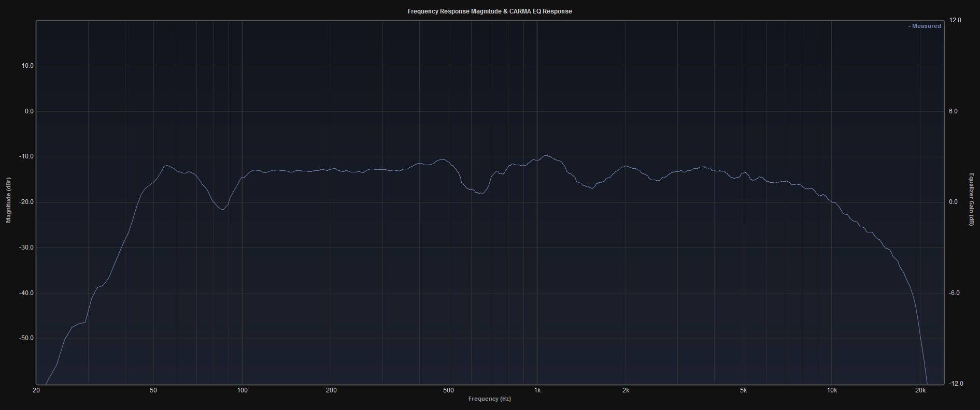Click the curve where it crosses 10k
Image resolution: width=980 pixels, height=410 pixels.
(832, 201)
